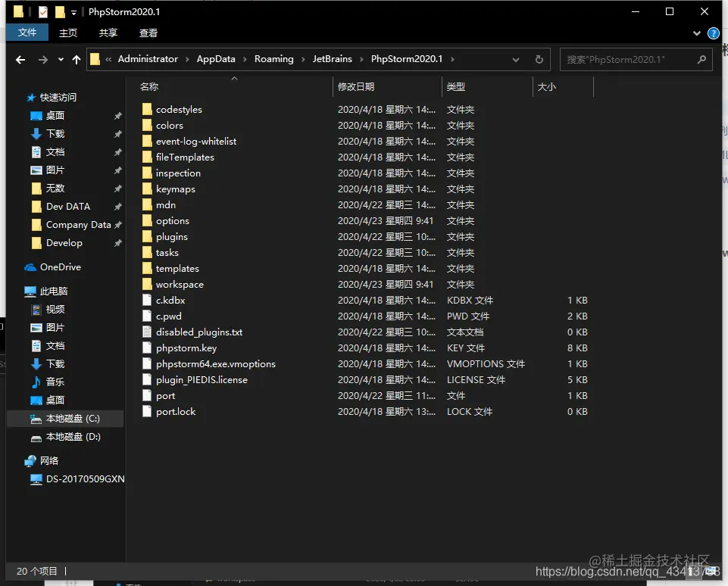Select the tasks folder icon

pyautogui.click(x=147, y=252)
